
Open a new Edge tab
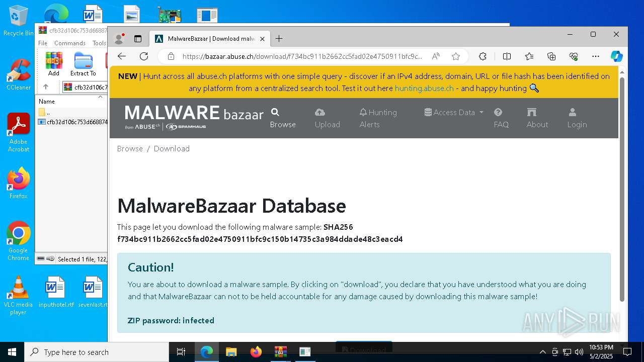pos(279,39)
